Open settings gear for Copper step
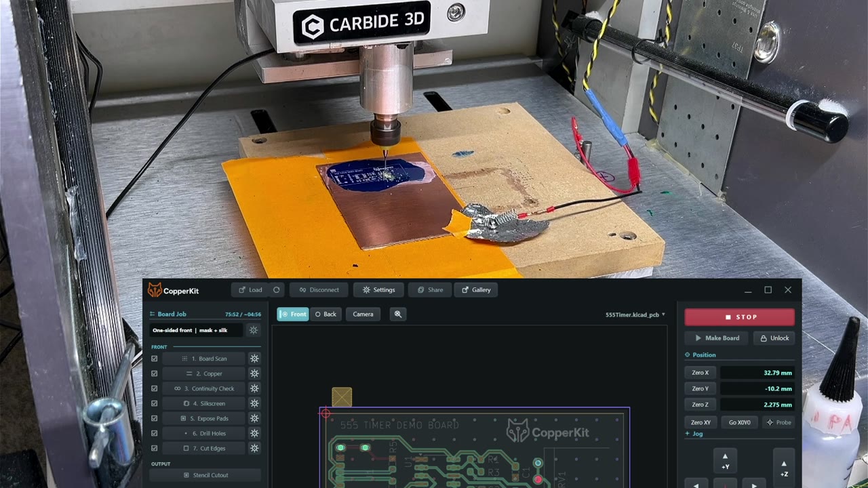The image size is (868, 488). pos(254,373)
